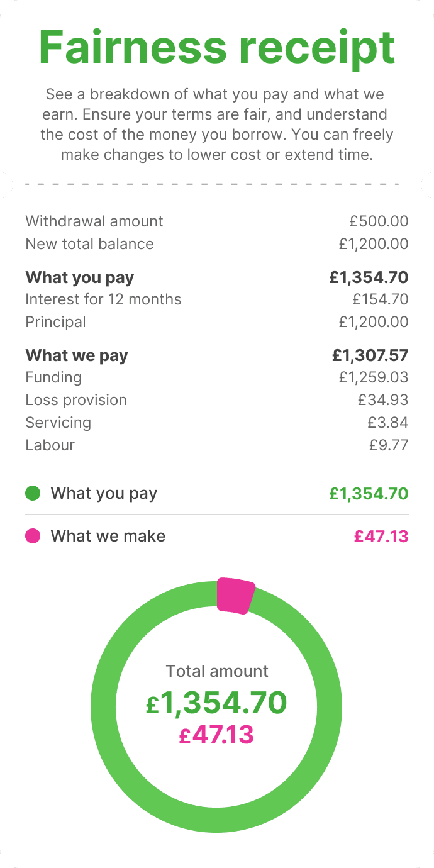Click the dashed perforation line divider
The width and height of the screenshot is (434, 868).
click(x=217, y=184)
